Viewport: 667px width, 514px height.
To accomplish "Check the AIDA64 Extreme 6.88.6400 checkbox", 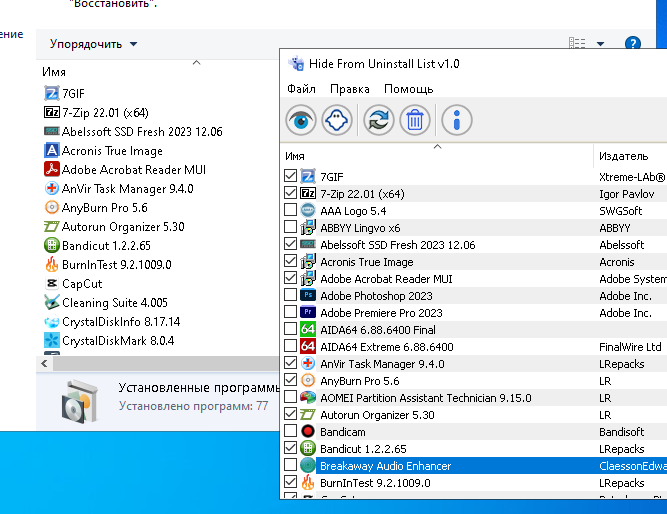I will point(291,346).
